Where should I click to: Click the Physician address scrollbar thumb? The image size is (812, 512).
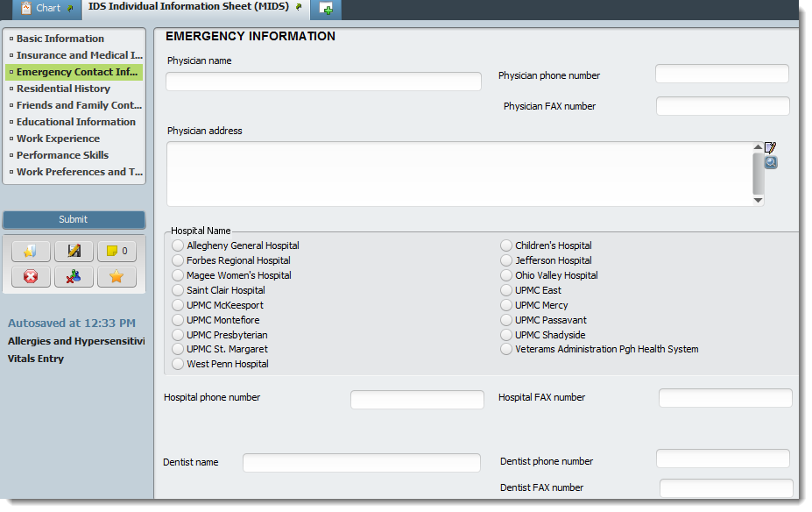[759, 174]
